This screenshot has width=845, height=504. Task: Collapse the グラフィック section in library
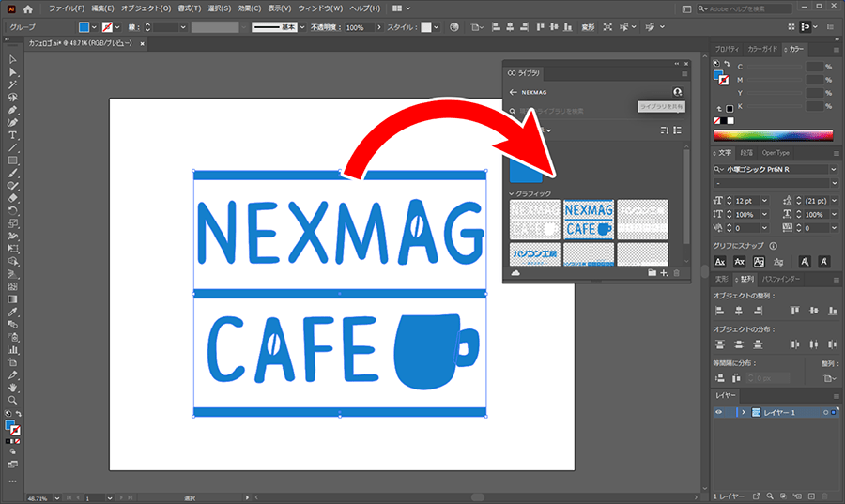(513, 193)
